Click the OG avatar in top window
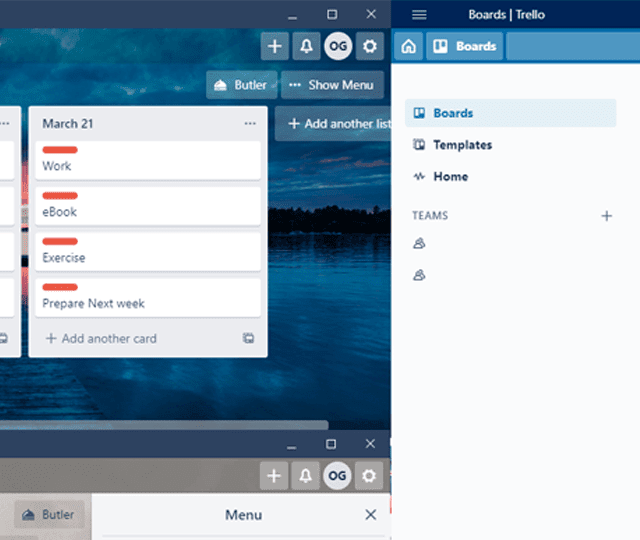The image size is (640, 540). coord(338,46)
